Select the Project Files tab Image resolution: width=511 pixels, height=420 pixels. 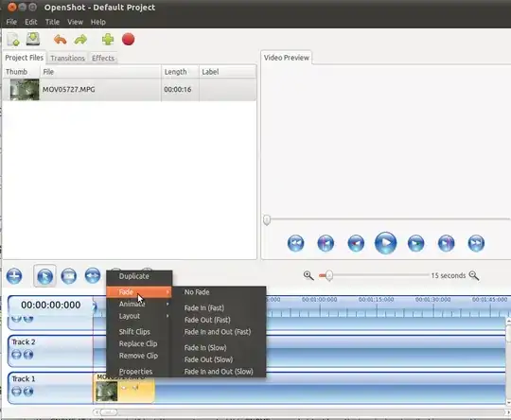[x=25, y=58]
